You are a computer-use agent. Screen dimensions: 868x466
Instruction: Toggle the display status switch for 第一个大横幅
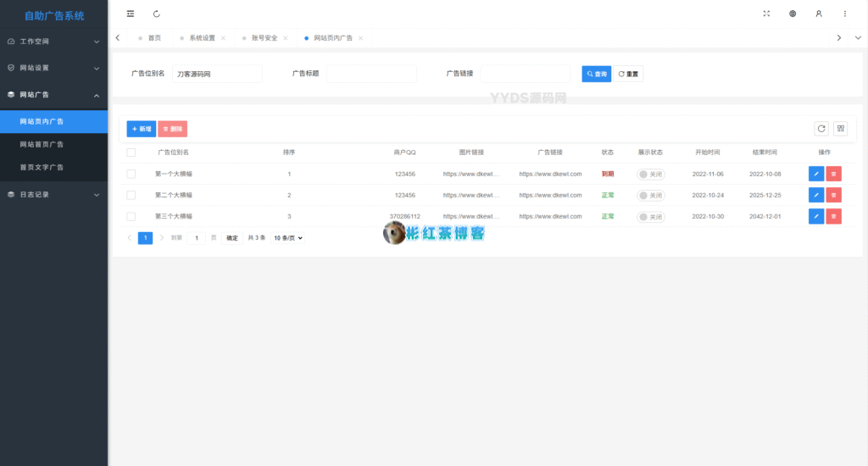[x=650, y=174]
